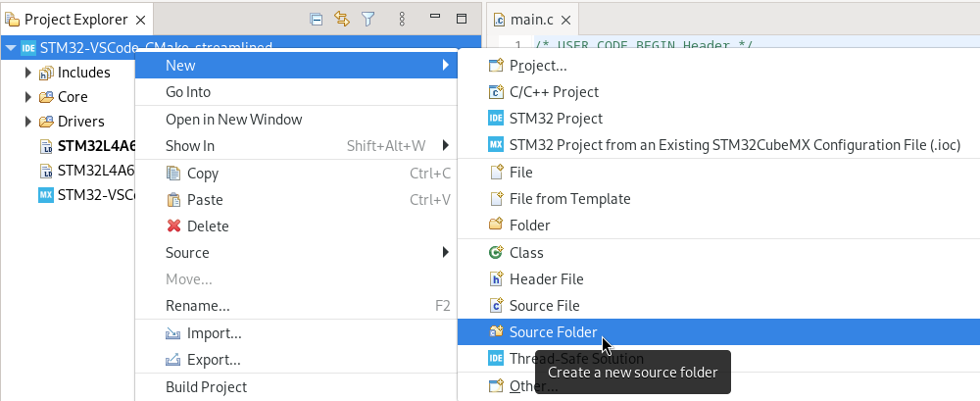
Task: Create STM32 Project from existing .ioc file
Action: 718,145
